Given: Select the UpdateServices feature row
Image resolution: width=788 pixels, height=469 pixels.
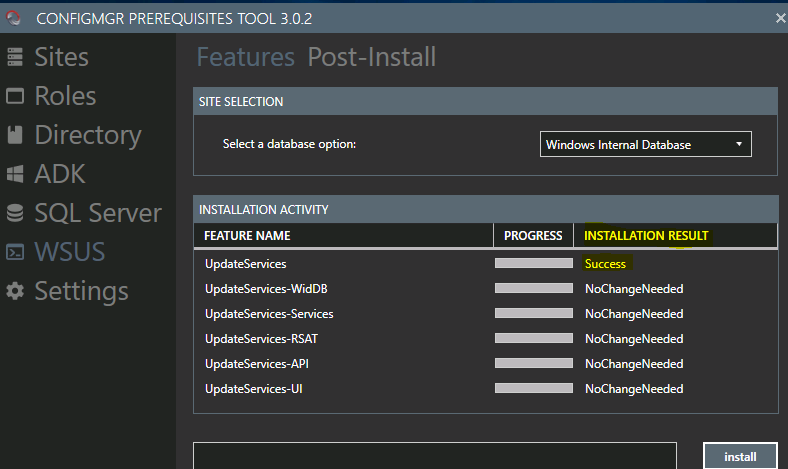Looking at the screenshot, I should click(485, 264).
